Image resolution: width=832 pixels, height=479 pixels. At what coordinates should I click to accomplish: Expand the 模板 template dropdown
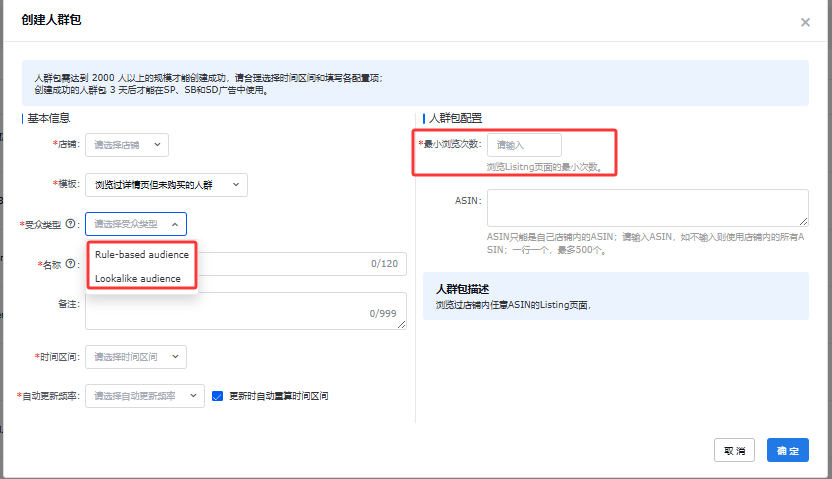point(166,184)
